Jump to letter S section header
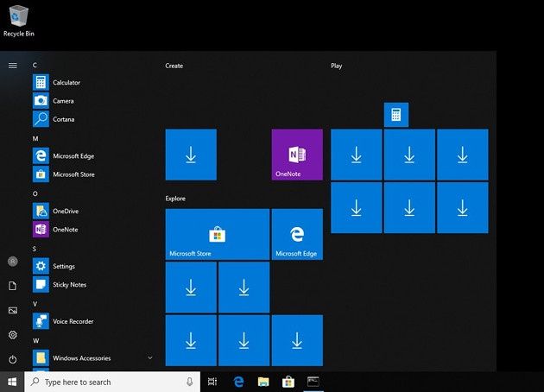544x392 pixels. (x=35, y=249)
